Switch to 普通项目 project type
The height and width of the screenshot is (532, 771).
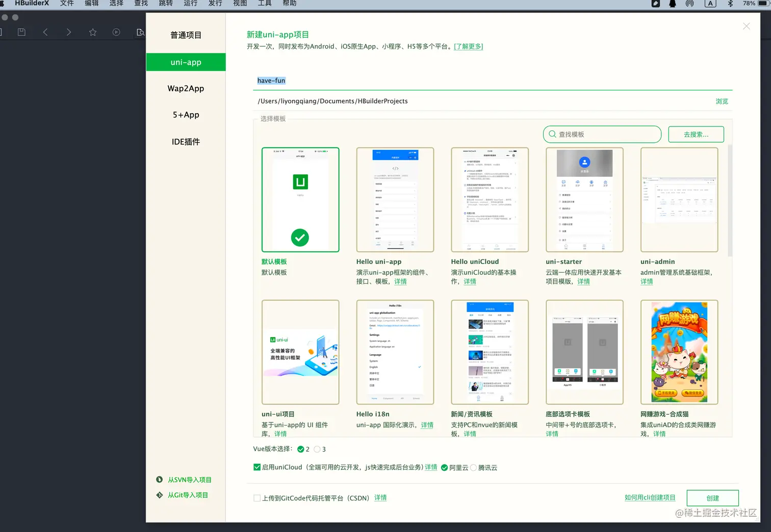(x=186, y=35)
